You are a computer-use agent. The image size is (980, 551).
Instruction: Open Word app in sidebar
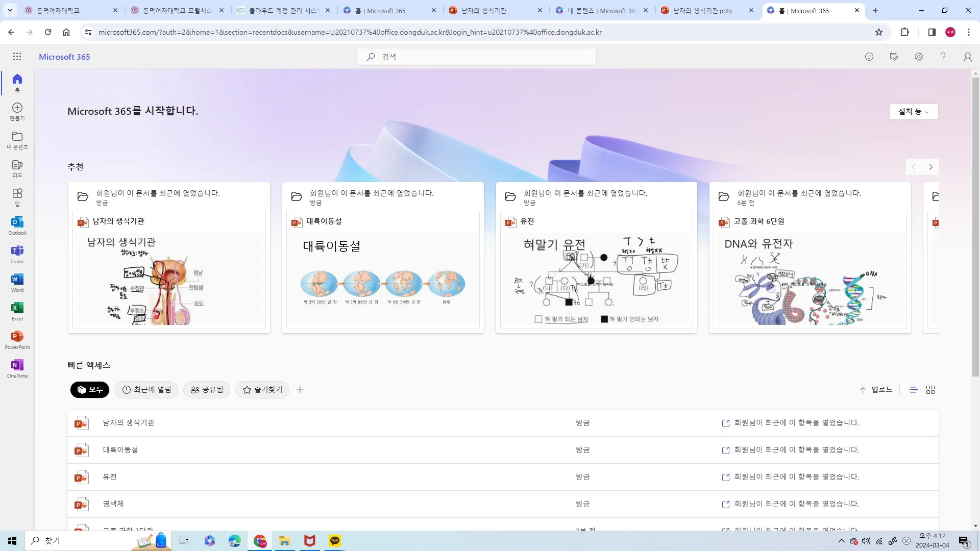pos(17,283)
